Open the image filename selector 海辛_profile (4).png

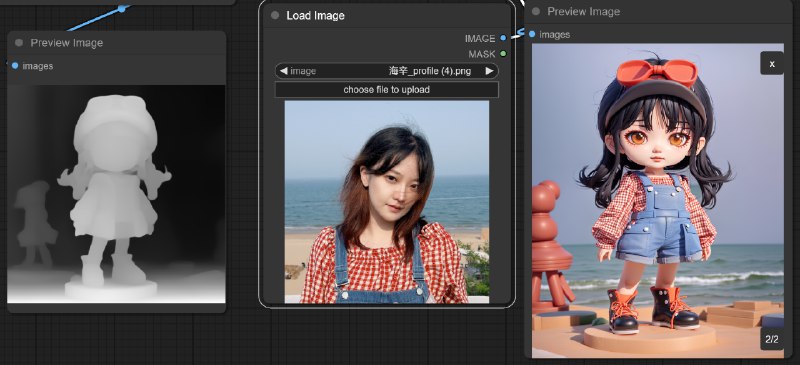[x=387, y=71]
